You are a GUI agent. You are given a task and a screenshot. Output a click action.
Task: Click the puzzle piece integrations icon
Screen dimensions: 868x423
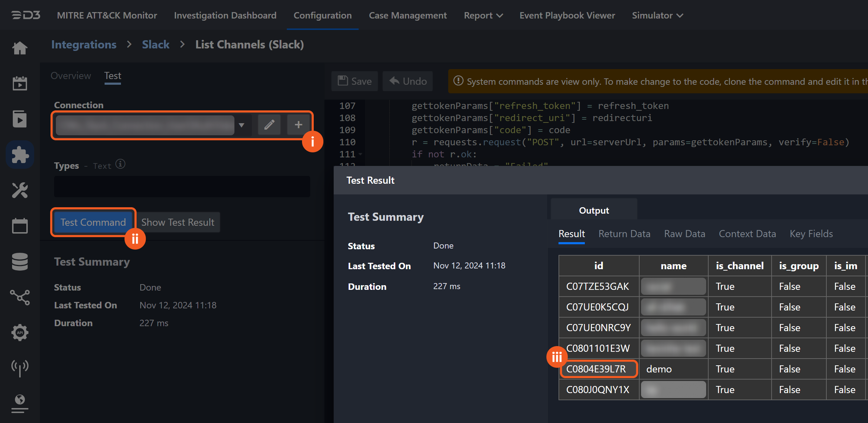[20, 155]
